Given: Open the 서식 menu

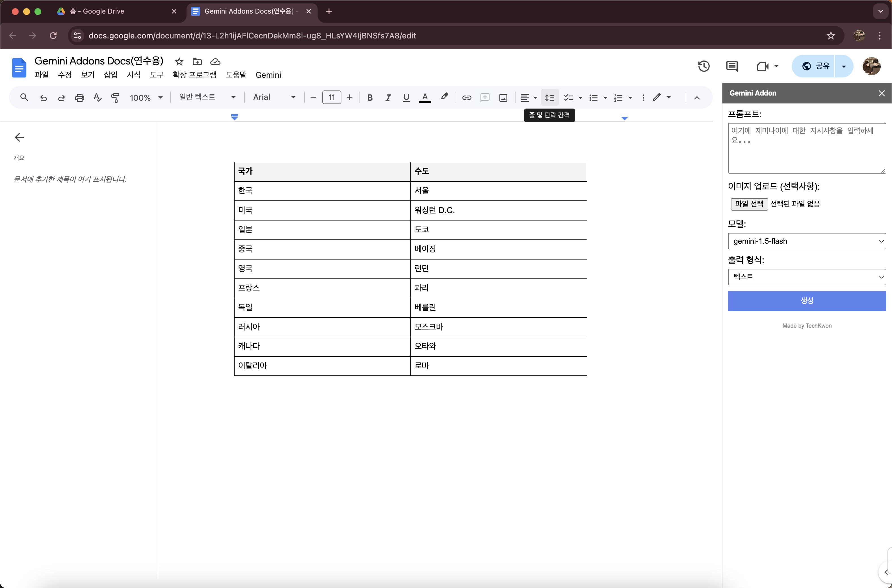Looking at the screenshot, I should point(133,75).
